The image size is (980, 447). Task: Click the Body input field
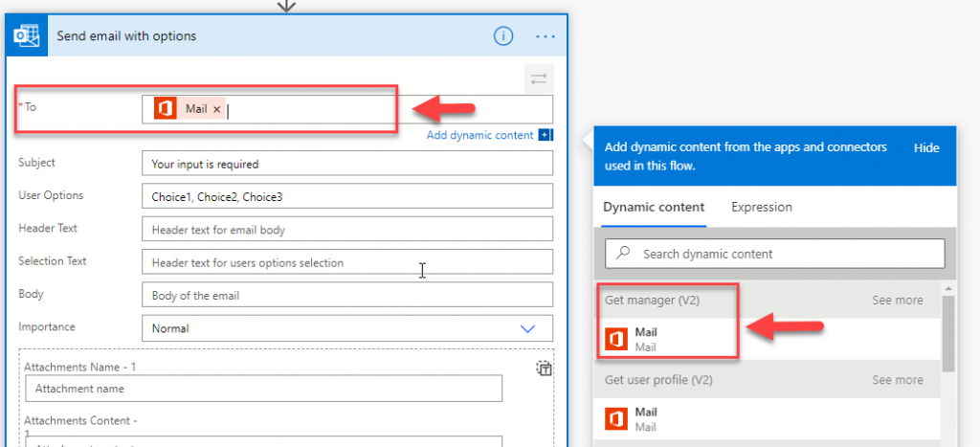pos(347,295)
